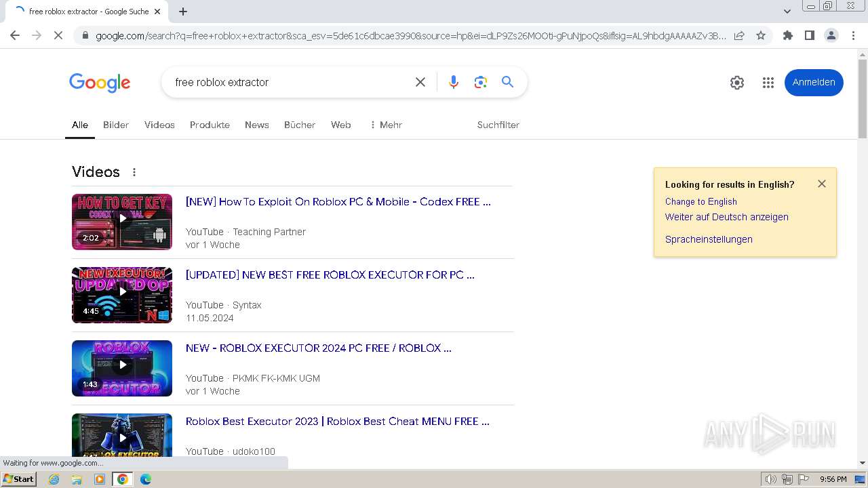The image size is (868, 488).
Task: Open Google search settings gear
Action: pos(737,83)
